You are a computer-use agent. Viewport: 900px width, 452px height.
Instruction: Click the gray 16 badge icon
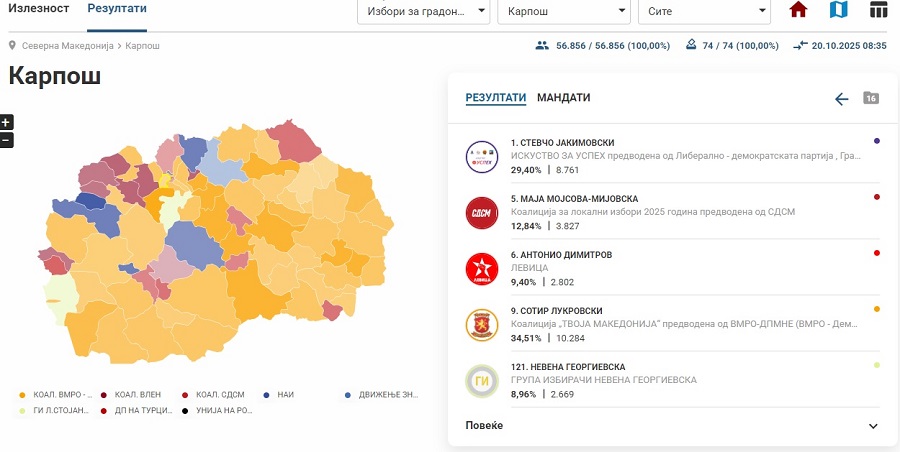(871, 98)
